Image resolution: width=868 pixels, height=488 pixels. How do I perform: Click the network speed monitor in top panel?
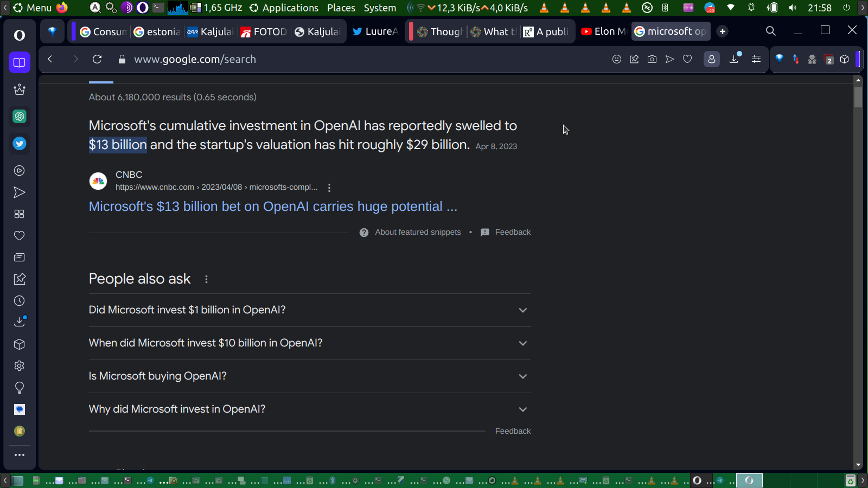pyautogui.click(x=477, y=8)
